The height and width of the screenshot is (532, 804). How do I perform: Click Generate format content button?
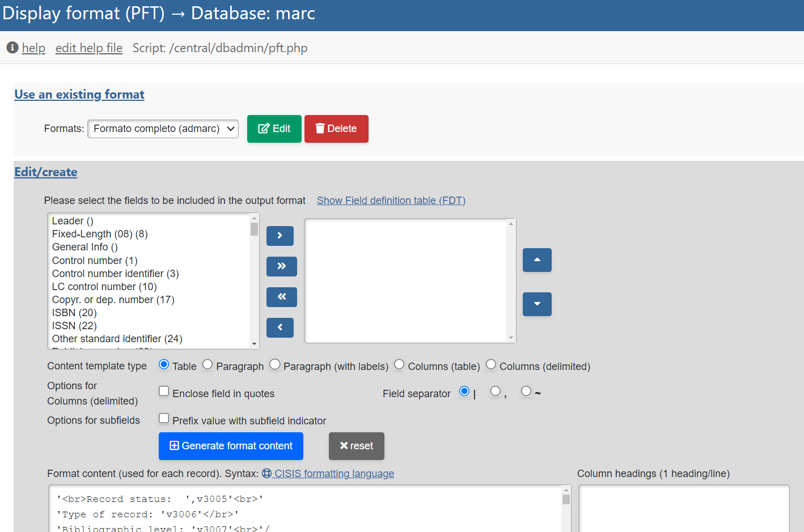231,446
